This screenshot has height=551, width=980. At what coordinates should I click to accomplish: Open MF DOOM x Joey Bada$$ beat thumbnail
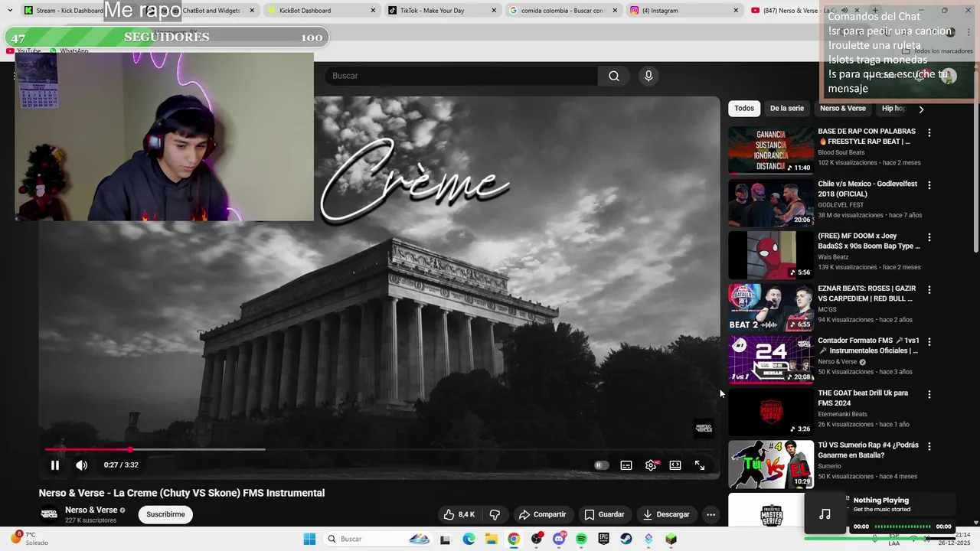pyautogui.click(x=771, y=255)
